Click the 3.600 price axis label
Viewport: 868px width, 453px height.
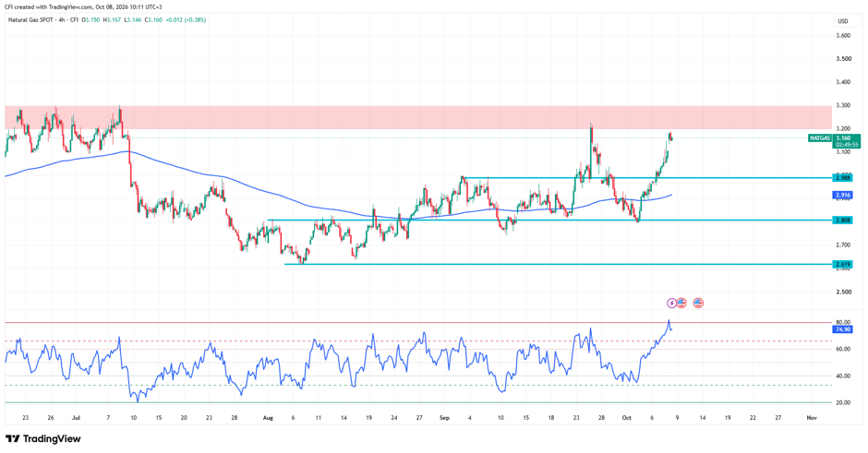tap(843, 35)
